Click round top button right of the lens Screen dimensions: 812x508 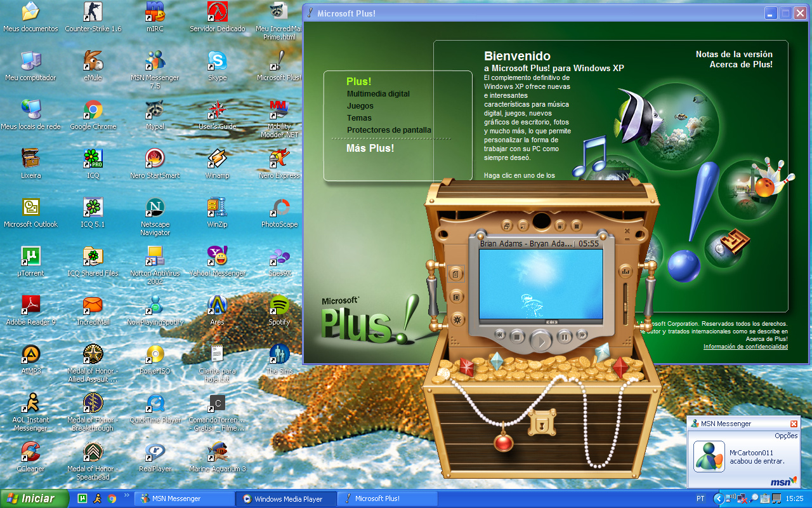[x=561, y=225]
